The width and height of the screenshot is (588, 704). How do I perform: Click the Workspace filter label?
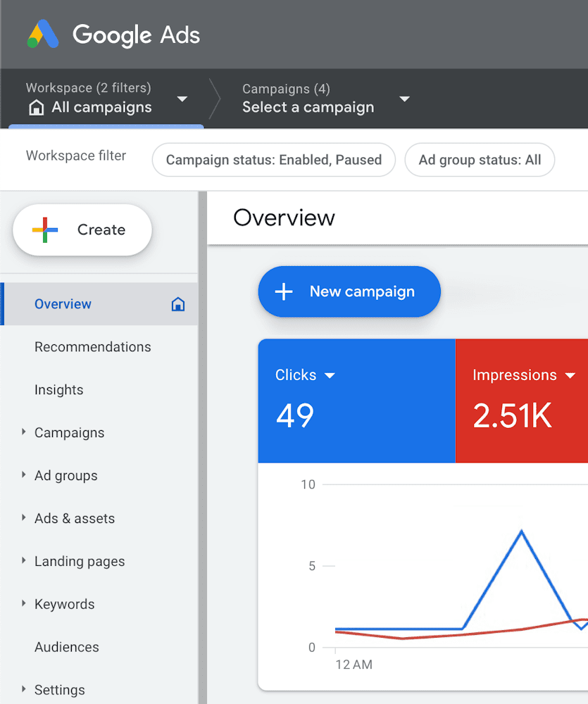[76, 156]
